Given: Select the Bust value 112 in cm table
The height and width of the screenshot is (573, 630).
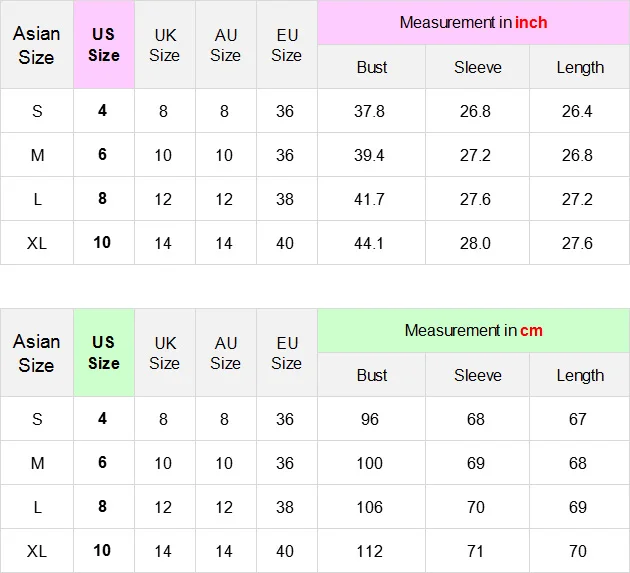Looking at the screenshot, I should 371,551.
